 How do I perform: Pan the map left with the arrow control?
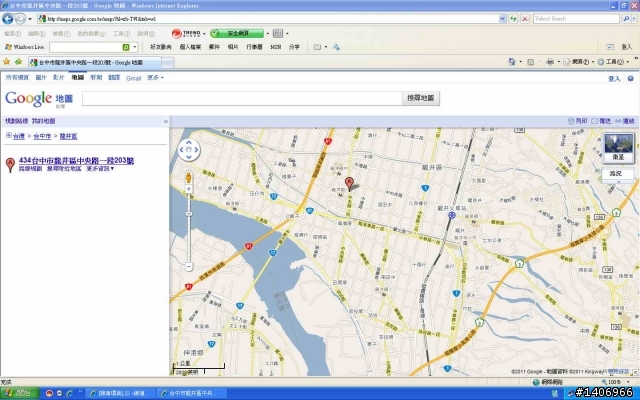coord(182,150)
